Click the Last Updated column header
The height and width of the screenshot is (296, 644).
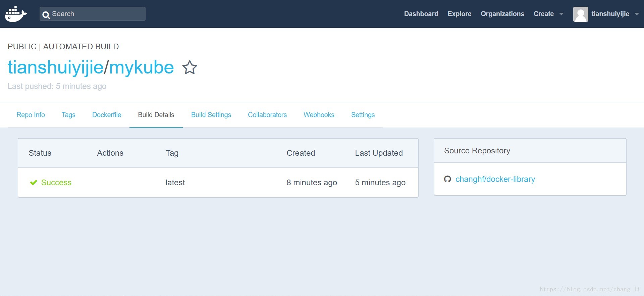(x=379, y=153)
